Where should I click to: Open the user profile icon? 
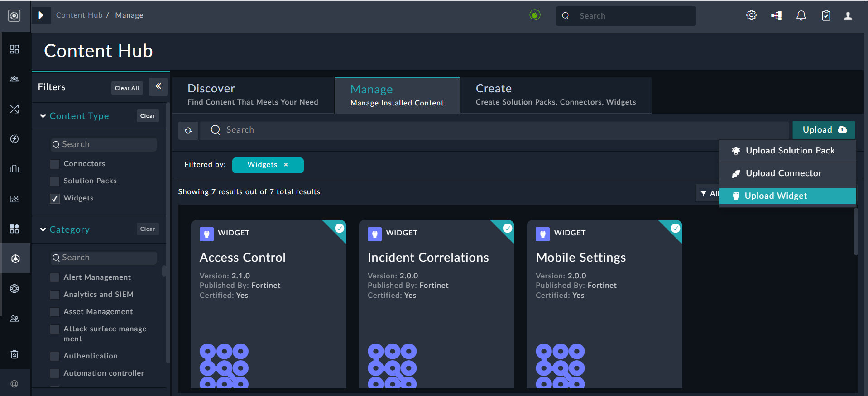pos(848,16)
